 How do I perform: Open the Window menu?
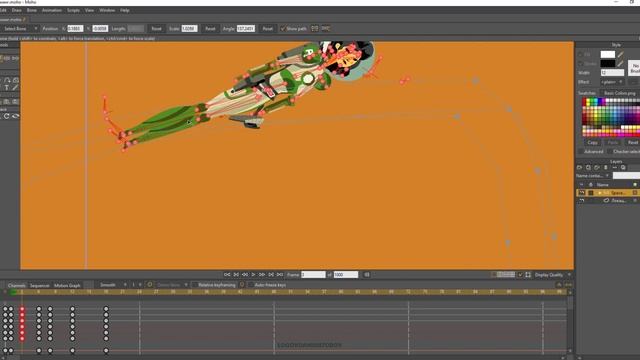107,10
